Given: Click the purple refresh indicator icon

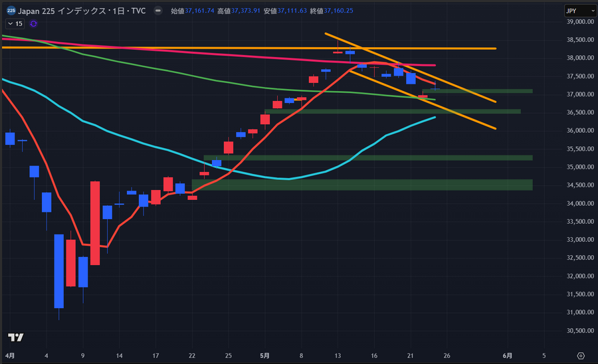Looking at the screenshot, I should coord(34,23).
